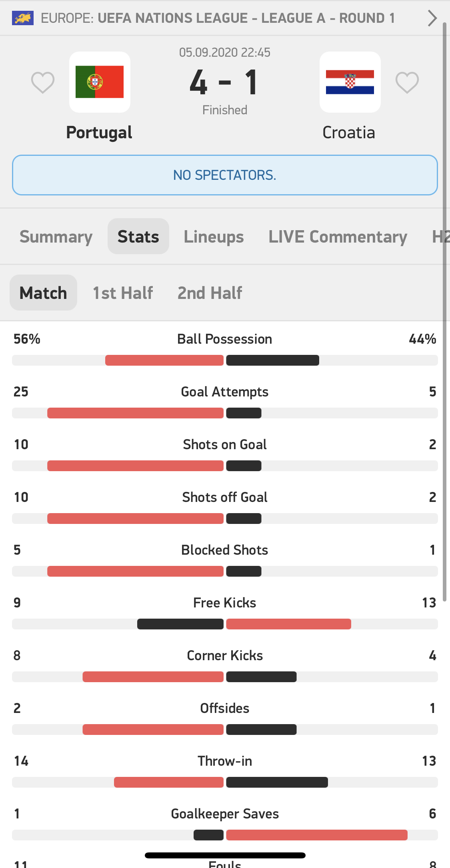Select the Stats tab
The height and width of the screenshot is (868, 450).
pyautogui.click(x=138, y=237)
